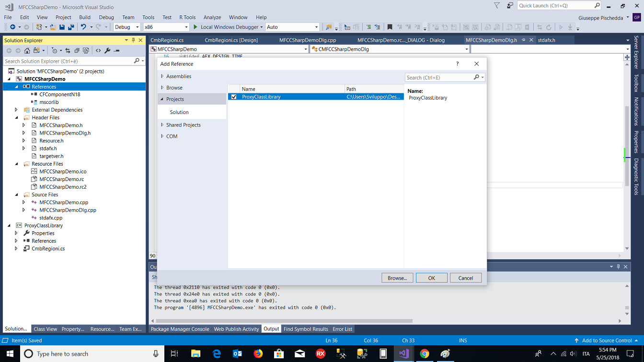Expand Browse category in Add Reference

(162, 88)
